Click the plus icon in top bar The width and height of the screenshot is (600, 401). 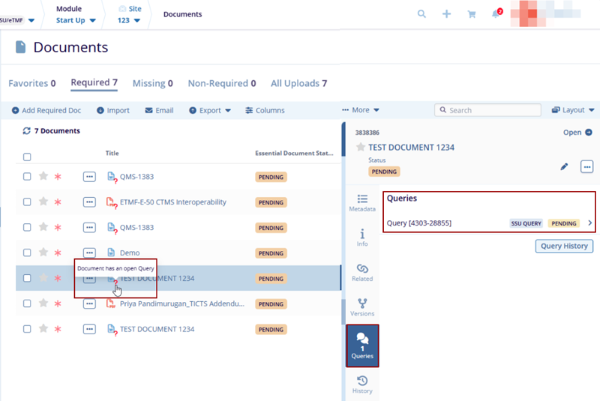point(446,14)
